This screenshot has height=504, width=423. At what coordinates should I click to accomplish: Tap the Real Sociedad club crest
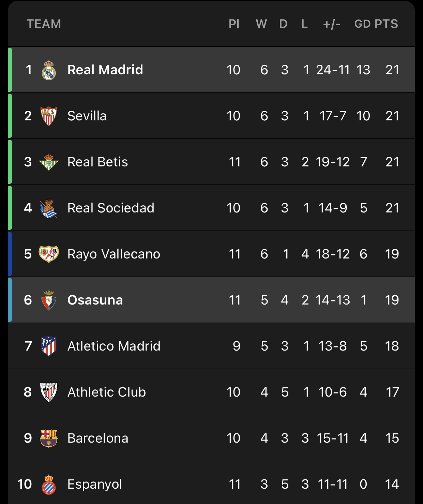click(x=48, y=208)
